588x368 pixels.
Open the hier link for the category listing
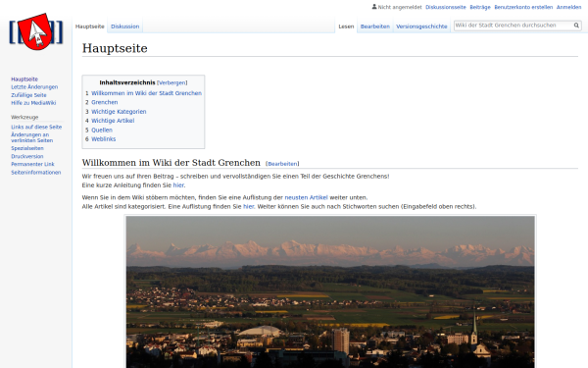(x=248, y=206)
